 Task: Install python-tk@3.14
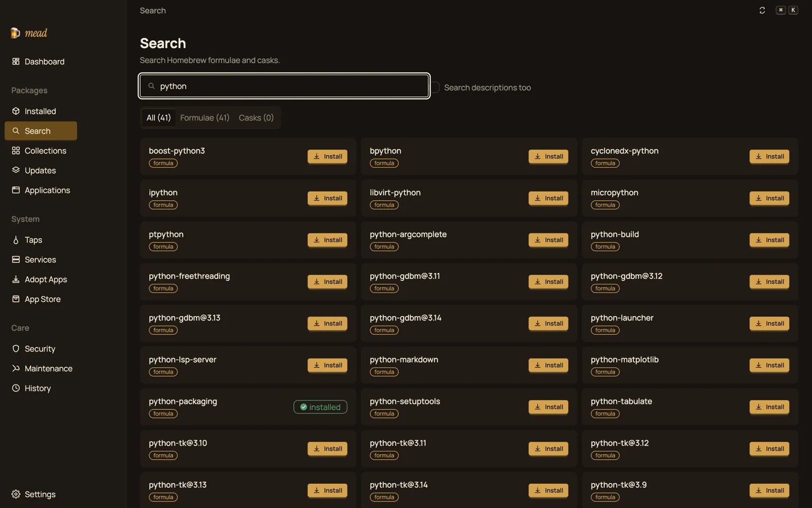(x=548, y=490)
